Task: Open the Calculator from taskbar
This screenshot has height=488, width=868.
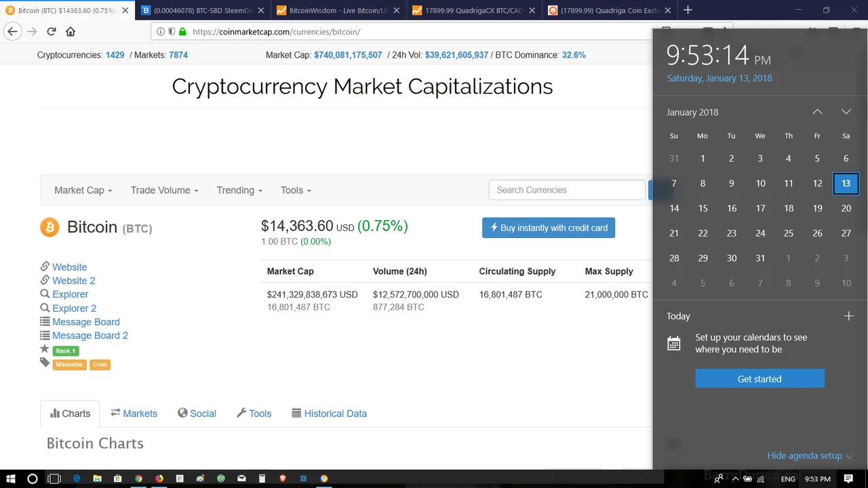Action: pyautogui.click(x=262, y=479)
